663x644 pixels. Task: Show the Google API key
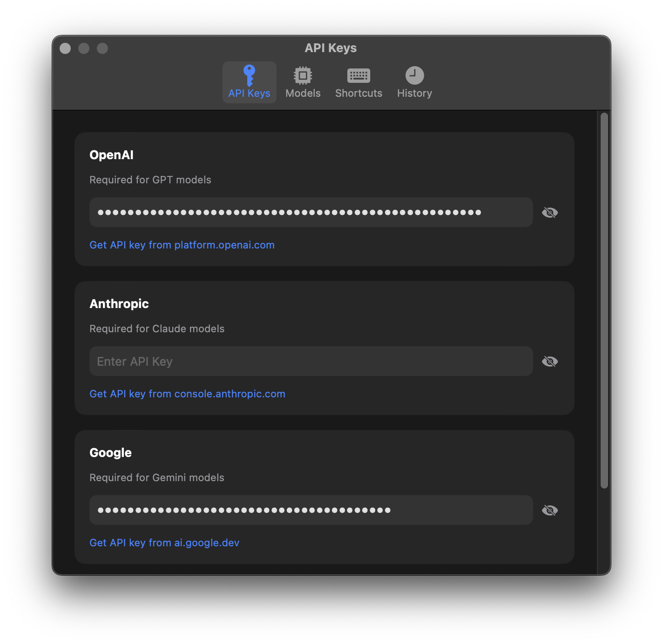pos(550,510)
